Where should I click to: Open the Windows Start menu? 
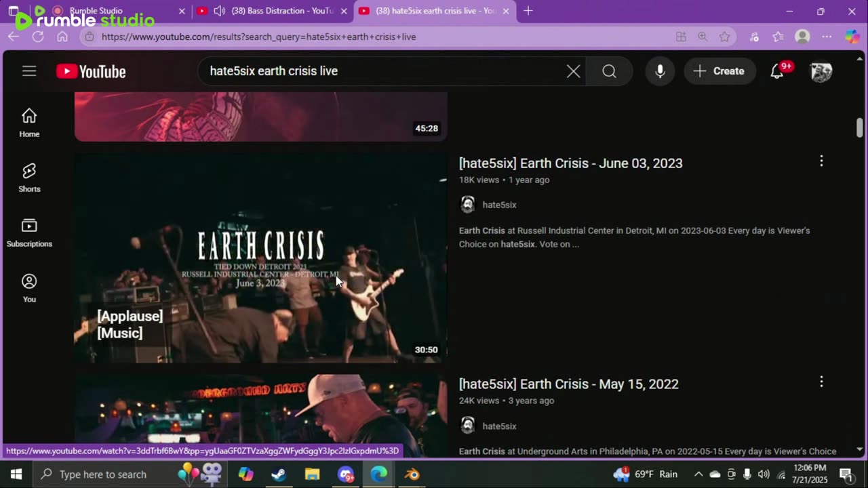[16, 474]
